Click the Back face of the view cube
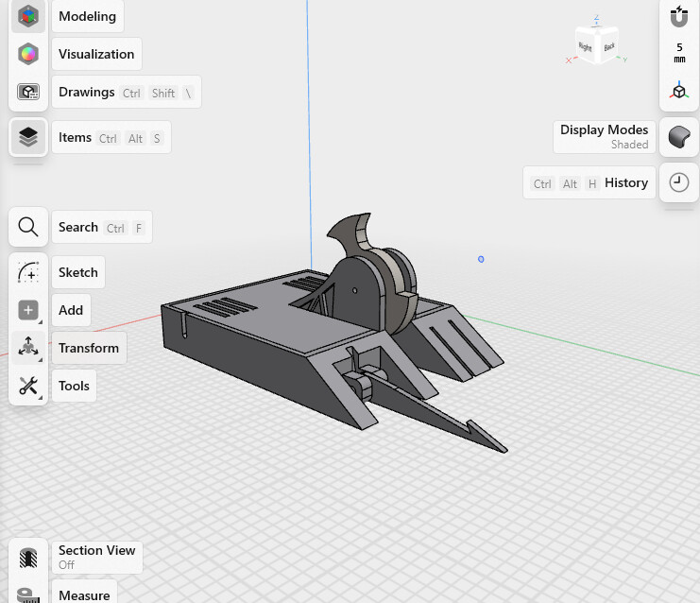 (608, 45)
